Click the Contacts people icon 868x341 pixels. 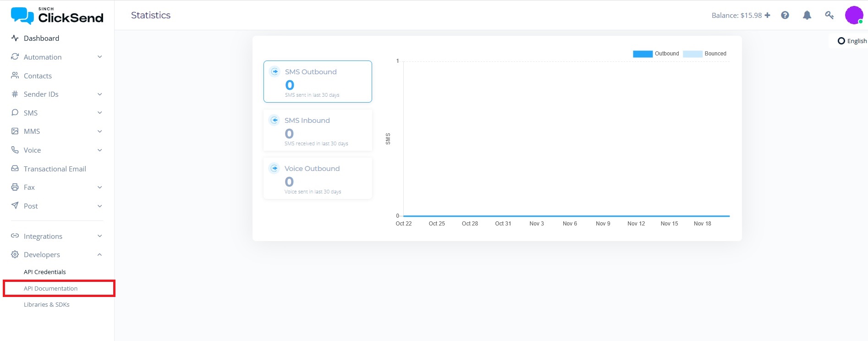click(x=15, y=76)
